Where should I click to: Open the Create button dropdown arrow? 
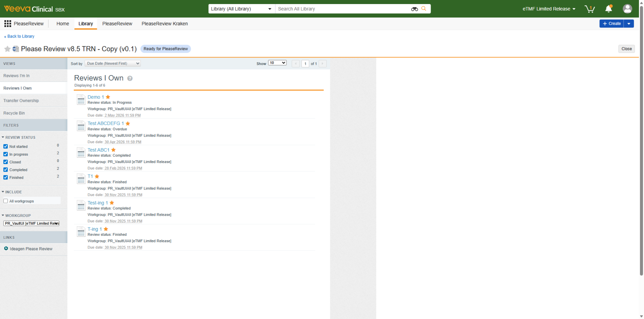coord(629,23)
